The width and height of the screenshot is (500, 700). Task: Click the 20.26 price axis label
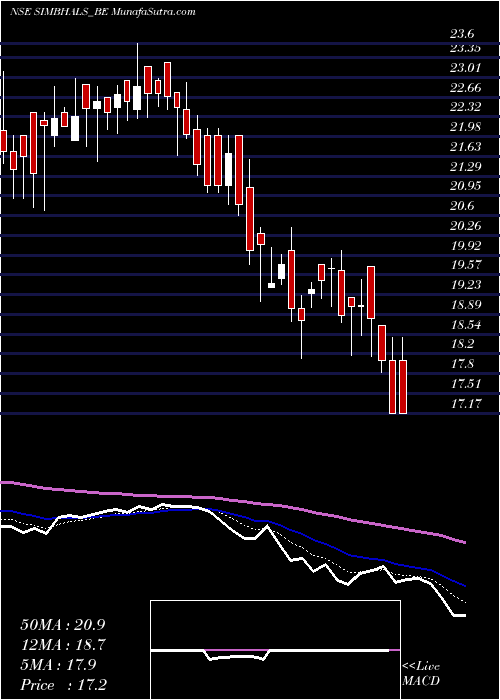tap(466, 225)
